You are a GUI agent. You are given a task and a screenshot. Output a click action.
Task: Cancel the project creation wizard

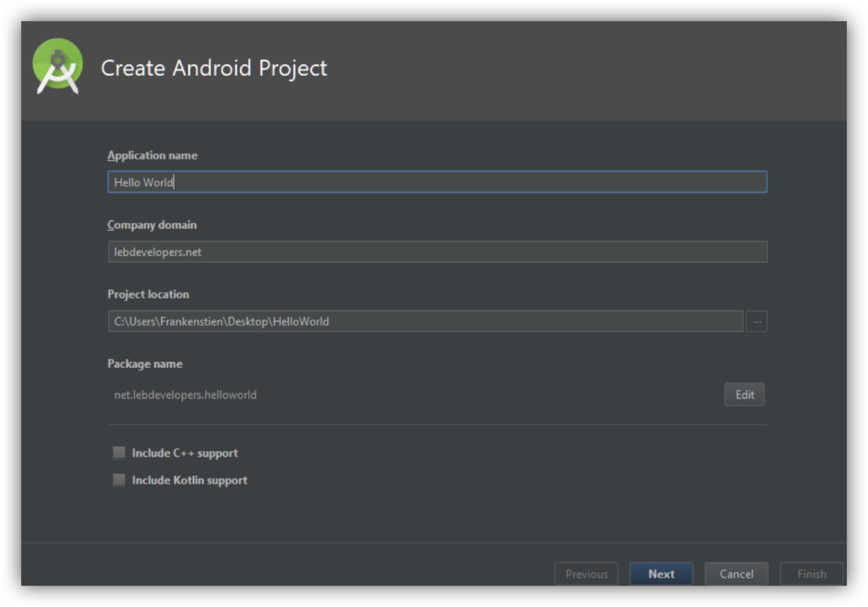[x=736, y=574]
